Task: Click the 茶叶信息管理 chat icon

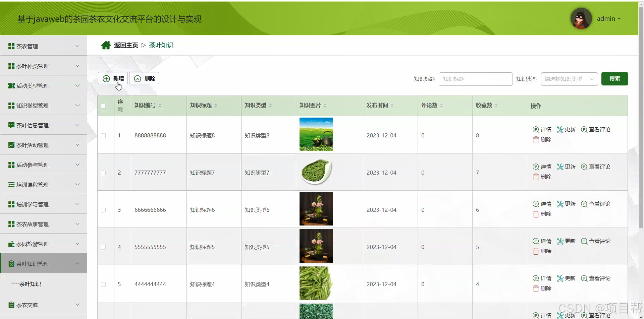Action: pos(11,125)
